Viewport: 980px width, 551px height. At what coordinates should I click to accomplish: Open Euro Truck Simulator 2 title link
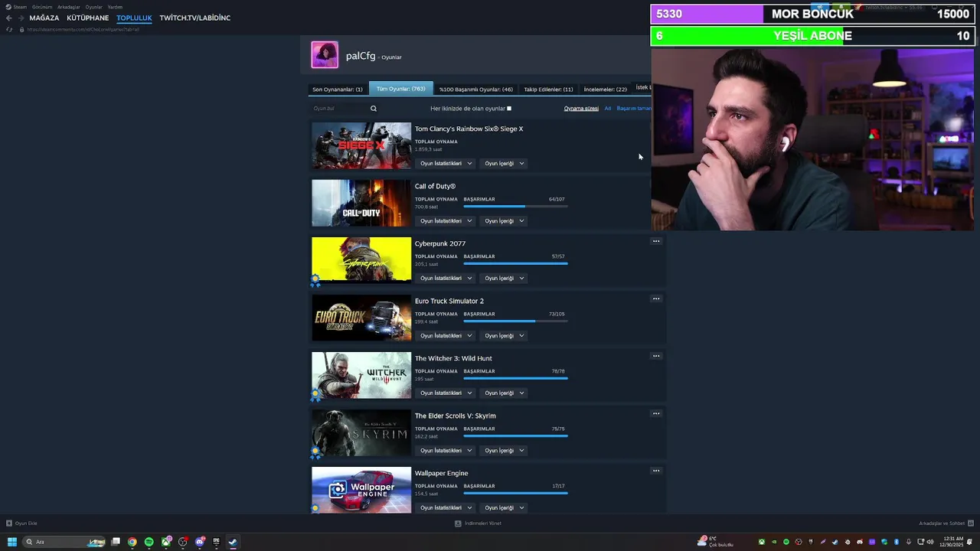(x=449, y=301)
